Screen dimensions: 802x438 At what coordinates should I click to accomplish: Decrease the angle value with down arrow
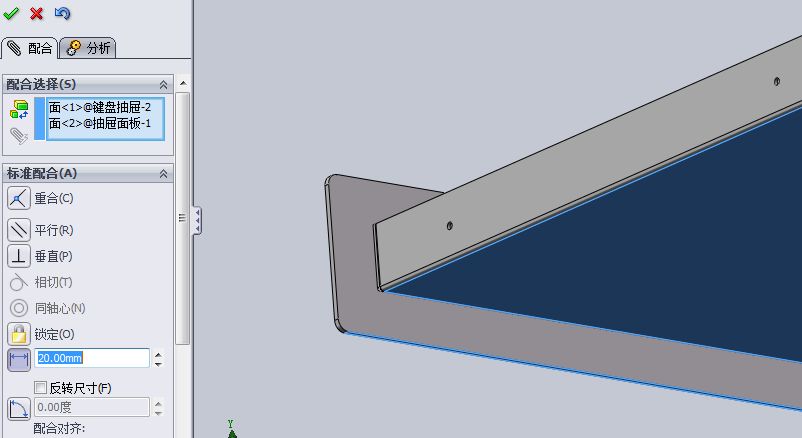[x=159, y=412]
